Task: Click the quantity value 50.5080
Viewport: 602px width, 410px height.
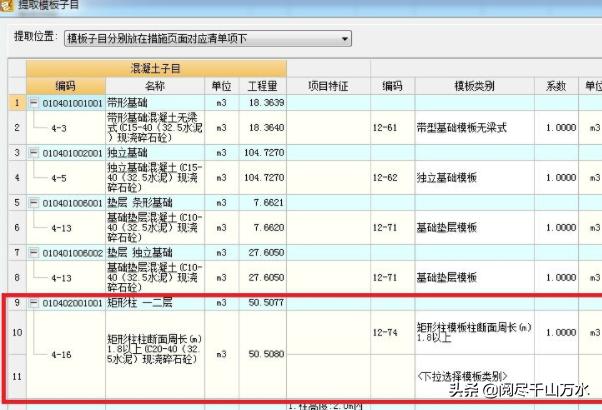Action: 266,354
